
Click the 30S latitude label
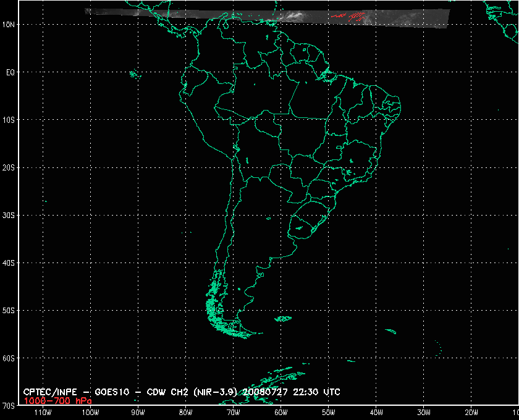pos(11,216)
